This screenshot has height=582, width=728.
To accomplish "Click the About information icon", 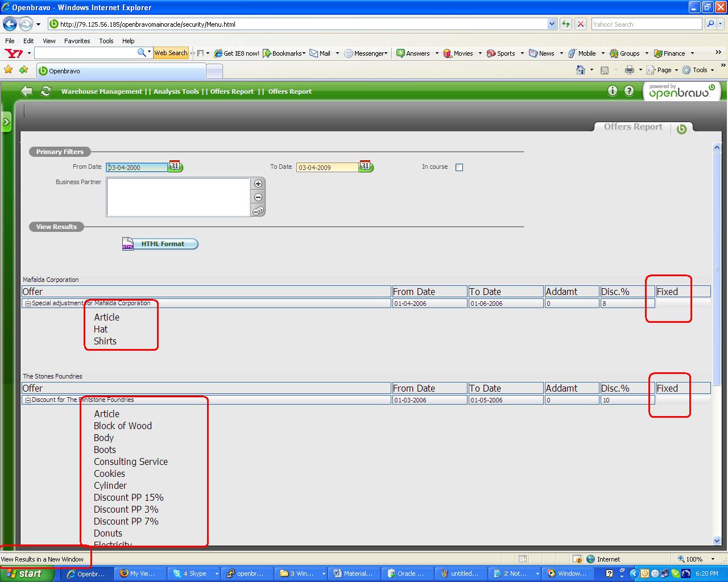I will [x=612, y=91].
